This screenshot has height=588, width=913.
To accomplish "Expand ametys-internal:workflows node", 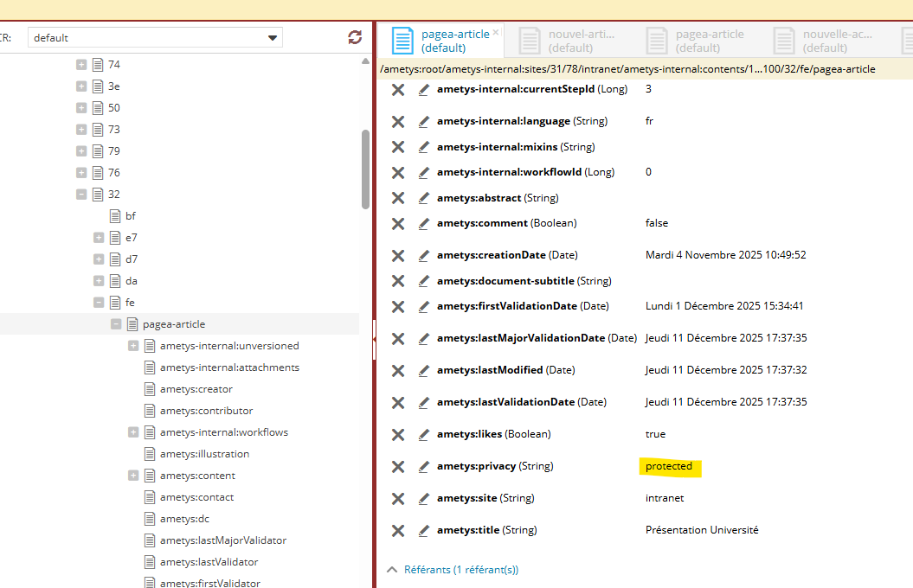I will pyautogui.click(x=133, y=432).
